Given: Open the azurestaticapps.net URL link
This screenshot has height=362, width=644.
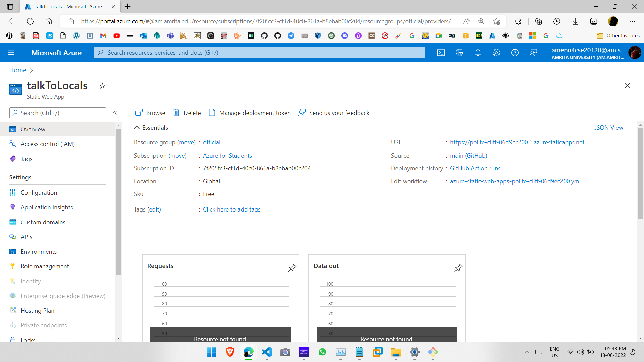Looking at the screenshot, I should (x=517, y=142).
